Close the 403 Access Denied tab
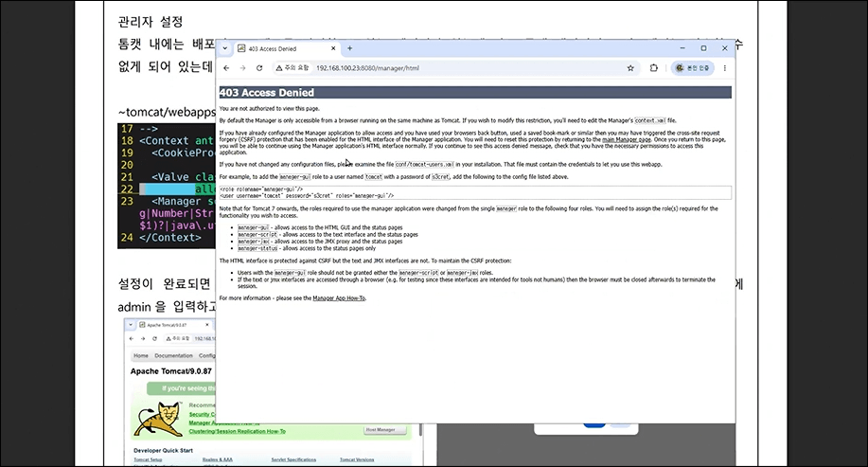The image size is (868, 467). tap(332, 48)
